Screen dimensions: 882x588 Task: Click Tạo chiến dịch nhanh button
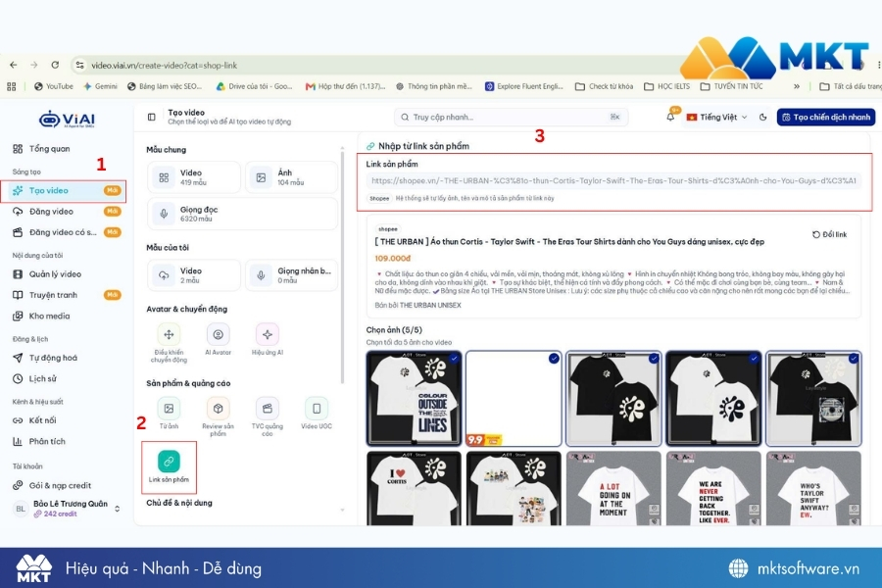point(826,117)
